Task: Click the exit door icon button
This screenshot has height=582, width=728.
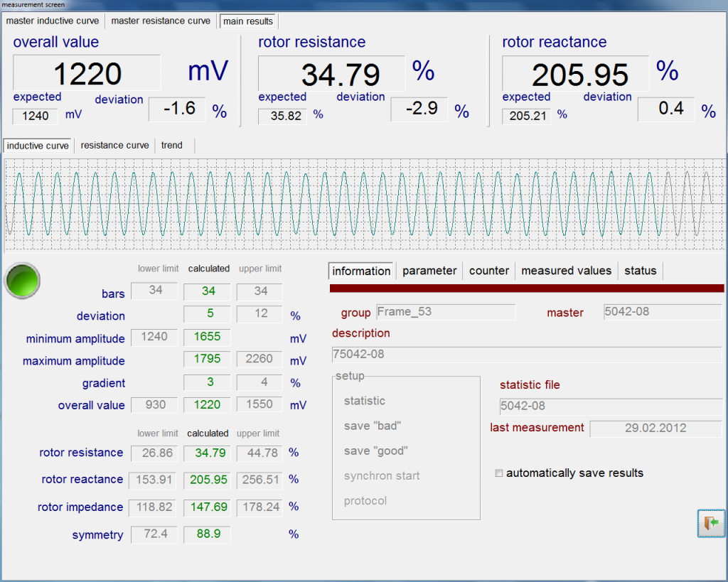Action: click(711, 523)
